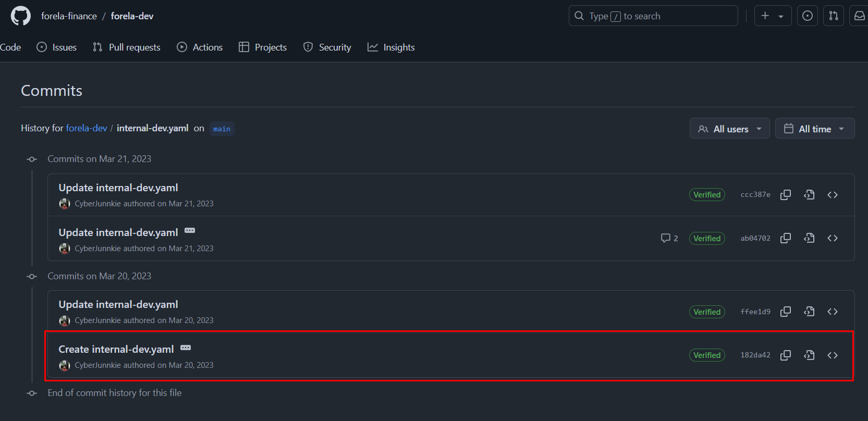Open the notifications inbox icon

click(x=859, y=16)
